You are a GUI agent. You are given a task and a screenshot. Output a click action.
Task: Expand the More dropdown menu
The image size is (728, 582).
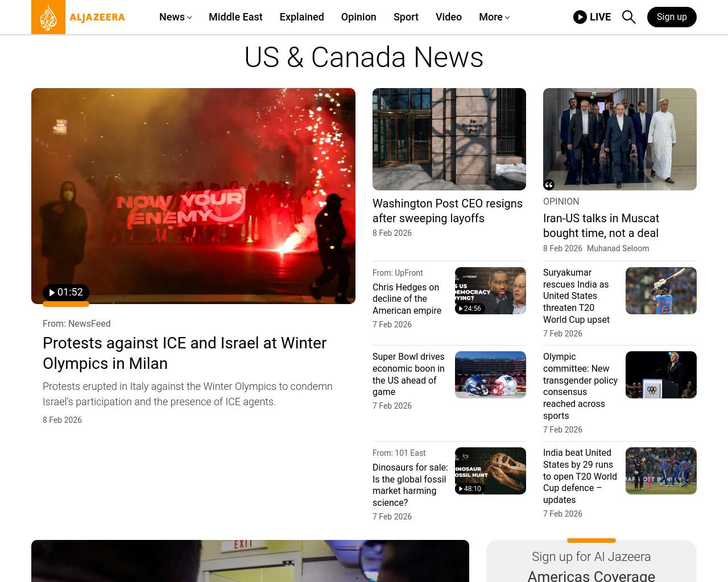494,17
